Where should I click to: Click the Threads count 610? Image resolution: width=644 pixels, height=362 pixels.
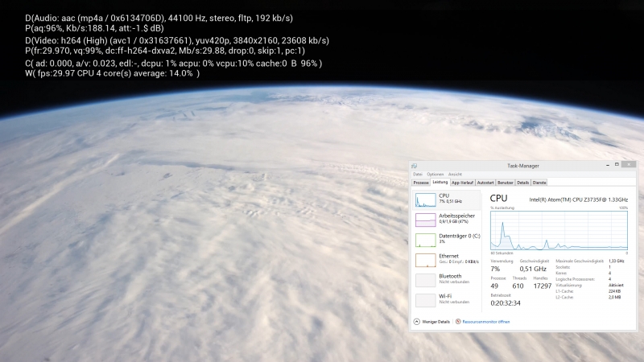point(518,286)
